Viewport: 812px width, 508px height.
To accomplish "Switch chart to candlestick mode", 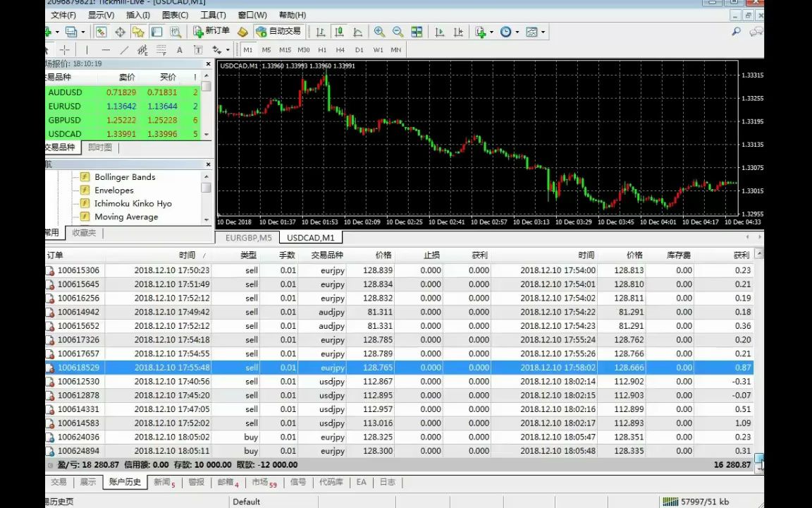I will tap(339, 32).
